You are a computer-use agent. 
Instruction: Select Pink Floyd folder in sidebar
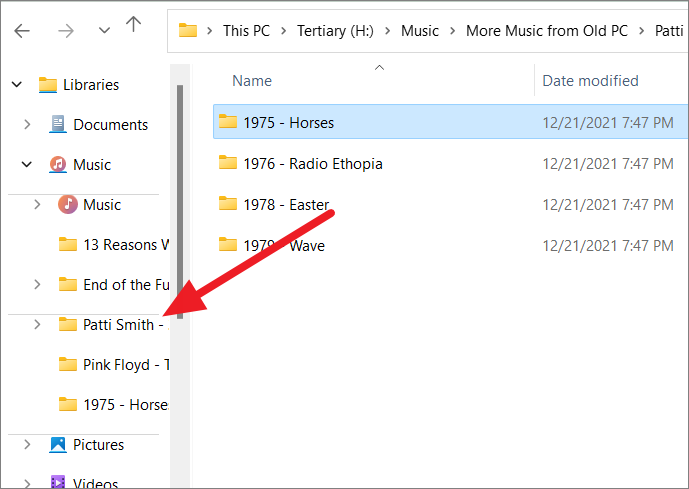tap(126, 365)
